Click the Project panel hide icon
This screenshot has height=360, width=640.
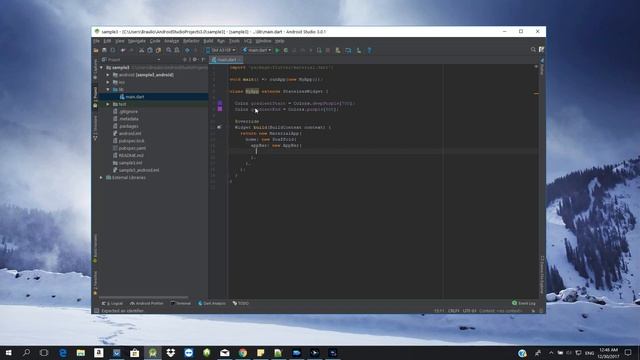point(203,60)
